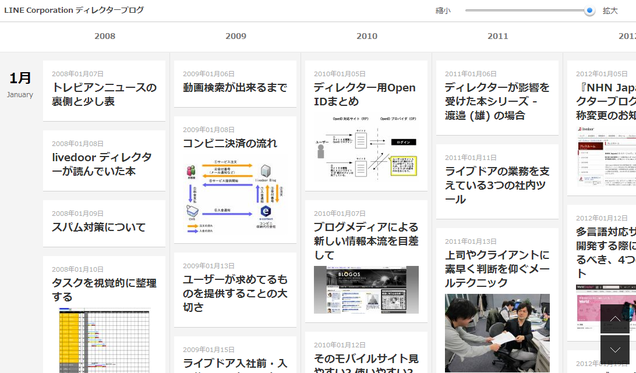The width and height of the screenshot is (636, 373).
Task: Open the BLOGOS site screenshot thumbnail
Action: pos(366,290)
